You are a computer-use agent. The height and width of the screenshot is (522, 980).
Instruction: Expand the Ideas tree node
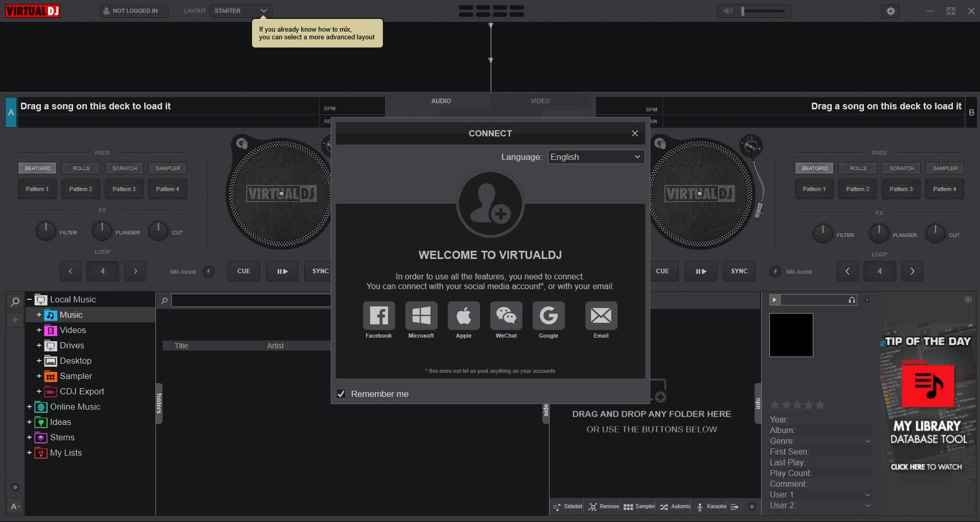tap(29, 422)
